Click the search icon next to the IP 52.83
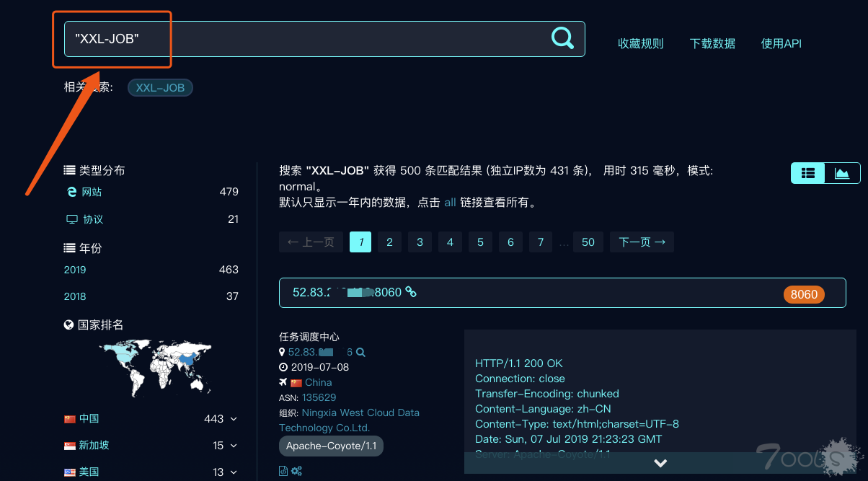This screenshot has height=481, width=868. (x=360, y=353)
